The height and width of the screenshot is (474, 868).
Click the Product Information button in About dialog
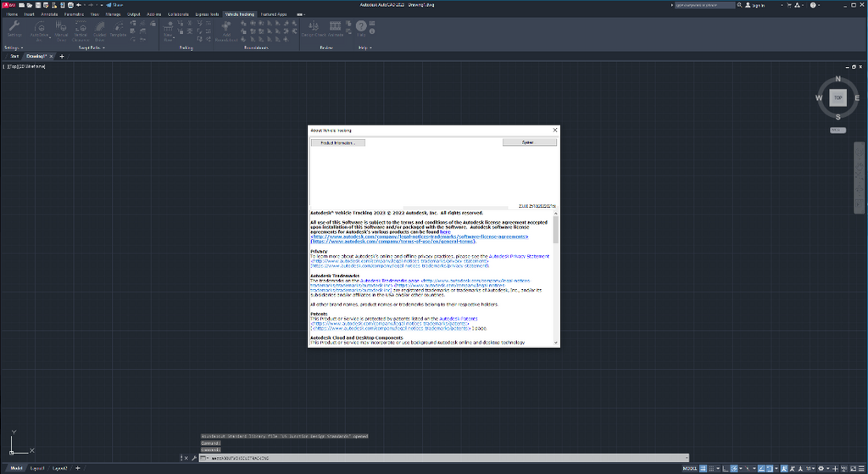point(337,142)
